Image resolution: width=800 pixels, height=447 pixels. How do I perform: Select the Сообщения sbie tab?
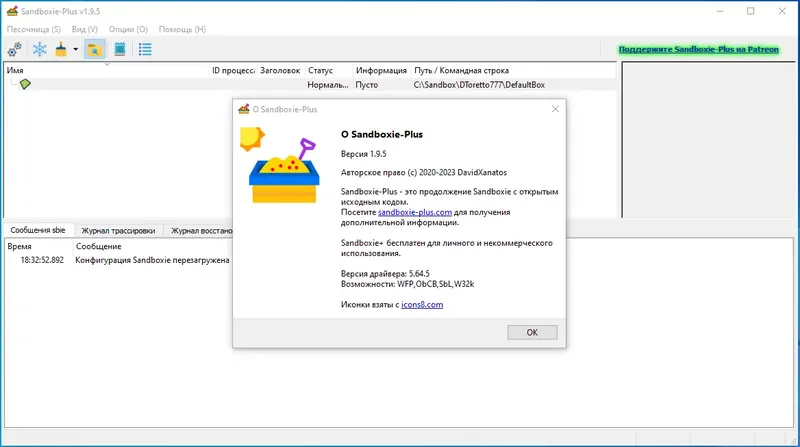(x=38, y=230)
